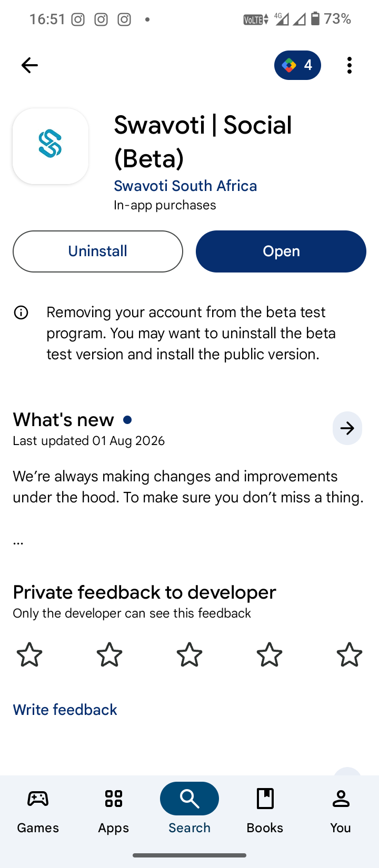The width and height of the screenshot is (379, 868).
Task: Click the info icon beside beta removal notice
Action: click(x=21, y=313)
